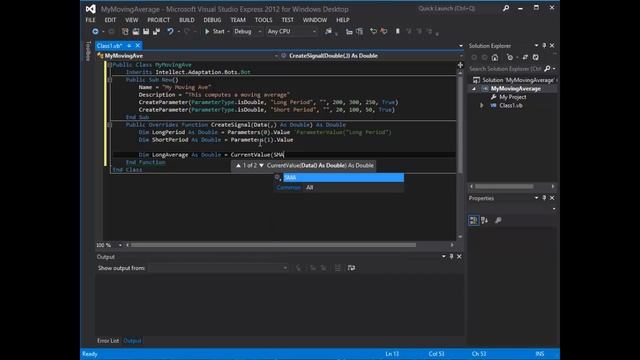Toggle word wrap in Output panel
The image size is (640, 360).
[x=351, y=268]
